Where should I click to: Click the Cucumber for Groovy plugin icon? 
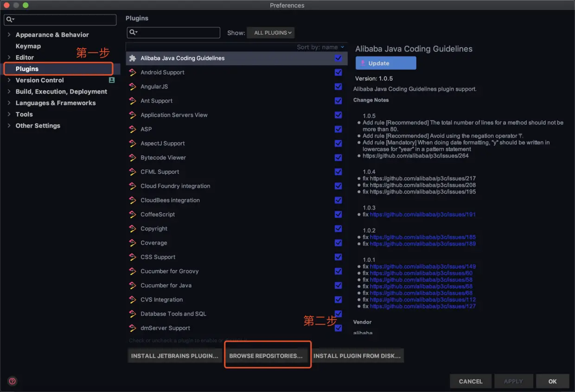pyautogui.click(x=133, y=272)
